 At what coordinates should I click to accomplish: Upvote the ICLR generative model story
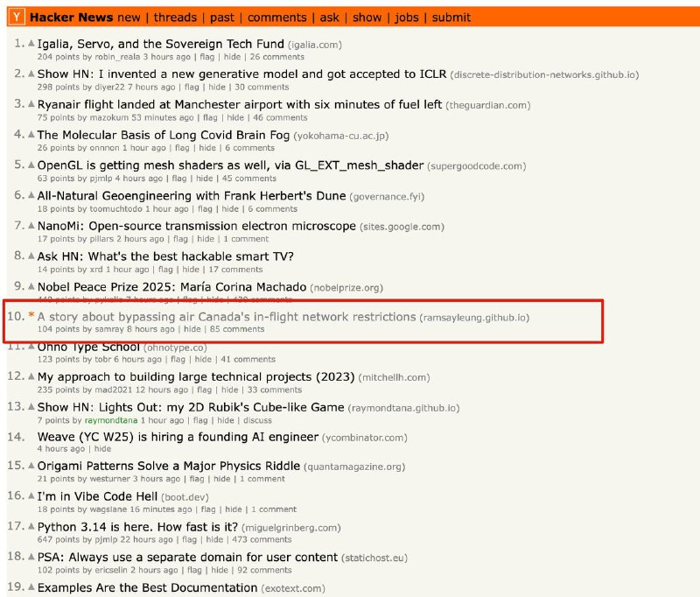pos(31,74)
